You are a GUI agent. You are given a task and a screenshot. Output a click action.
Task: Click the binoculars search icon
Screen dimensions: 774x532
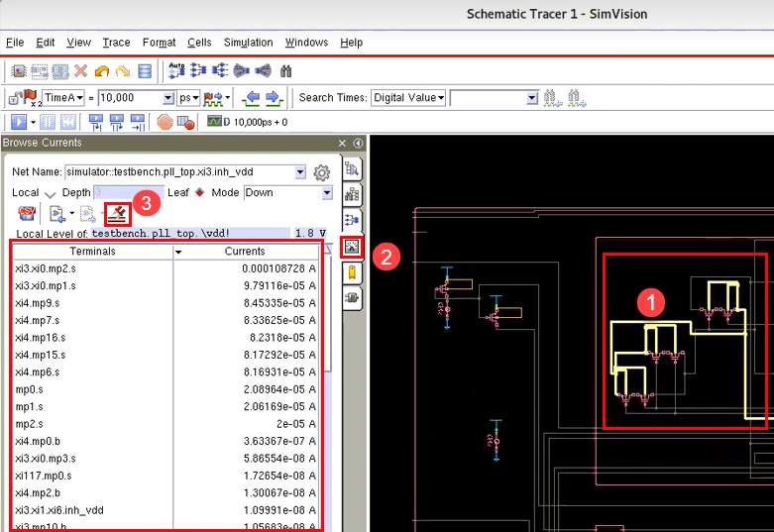click(x=286, y=71)
